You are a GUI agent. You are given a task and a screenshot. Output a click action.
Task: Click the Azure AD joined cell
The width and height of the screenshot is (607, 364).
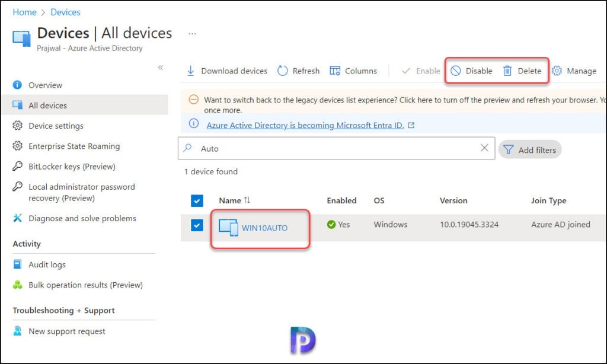[x=561, y=225]
